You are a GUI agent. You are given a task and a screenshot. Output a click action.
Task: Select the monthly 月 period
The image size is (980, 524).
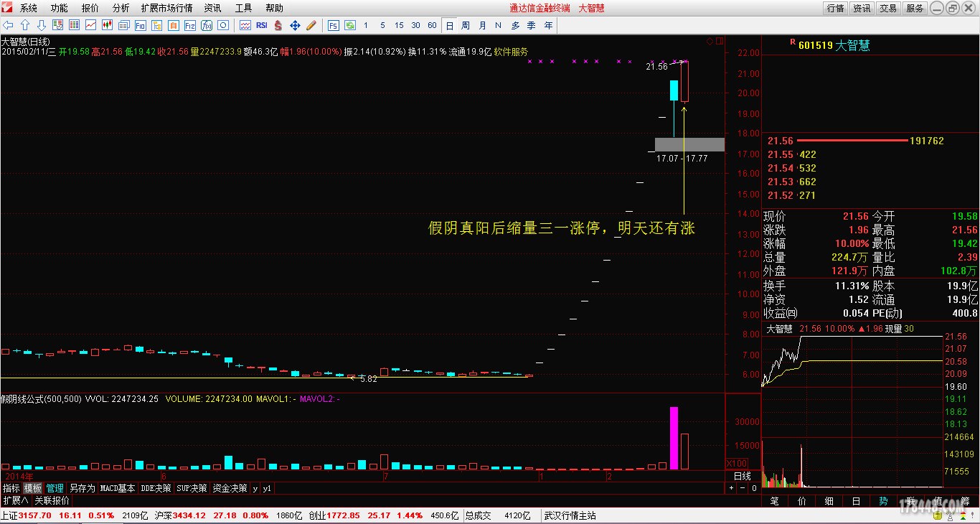click(x=482, y=25)
